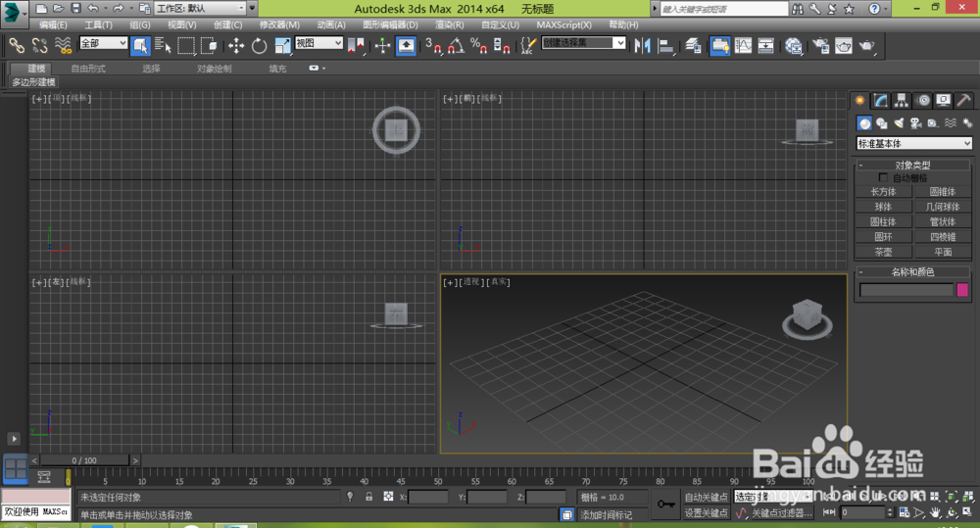
Task: Enable the 自动栅格 checkbox
Action: (x=884, y=178)
